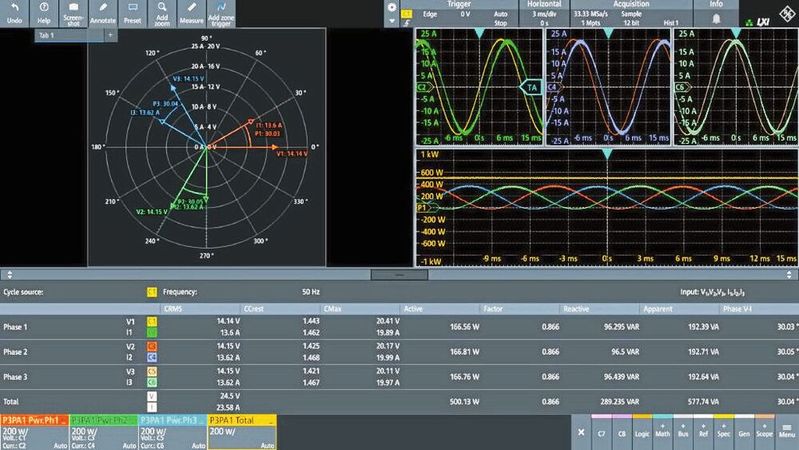The height and width of the screenshot is (450, 799).
Task: Click the trigger position marker above power plot
Action: pos(607,154)
